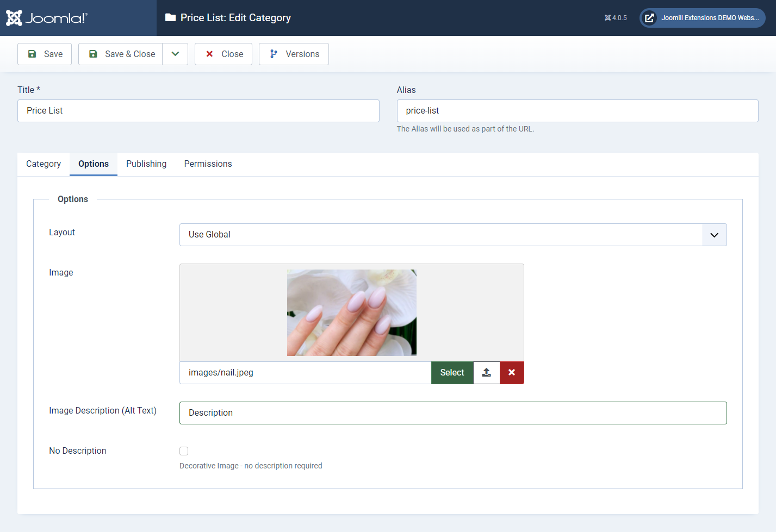Click the Close button with red X
The width and height of the screenshot is (776, 532).
(x=224, y=54)
